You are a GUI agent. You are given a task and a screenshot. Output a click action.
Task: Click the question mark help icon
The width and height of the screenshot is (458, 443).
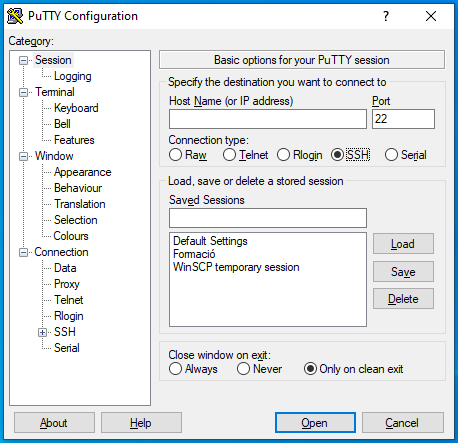(x=386, y=16)
